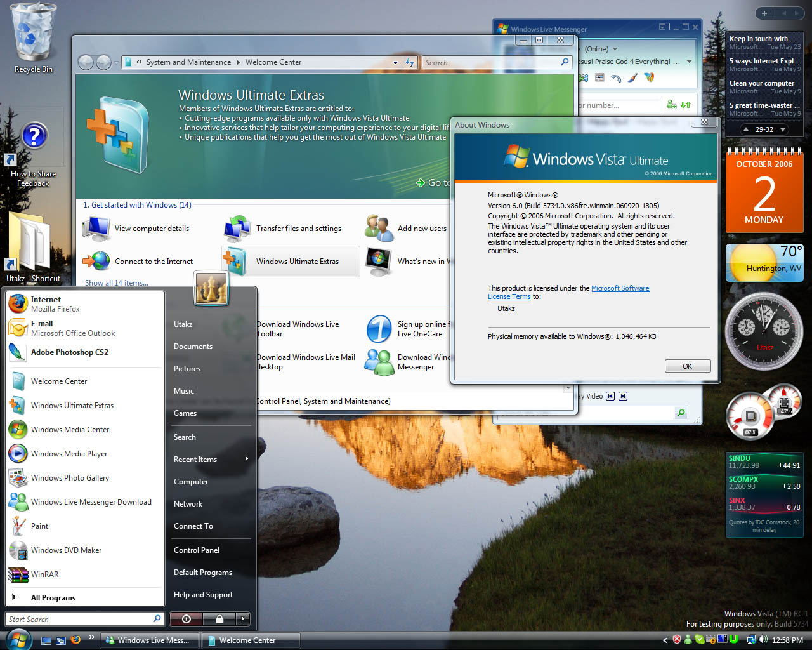Open the Microsoft Software License Terms link

[620, 288]
